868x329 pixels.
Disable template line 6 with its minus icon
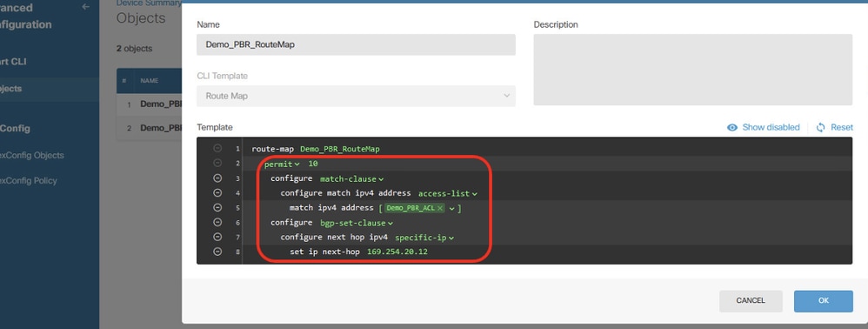tap(217, 222)
